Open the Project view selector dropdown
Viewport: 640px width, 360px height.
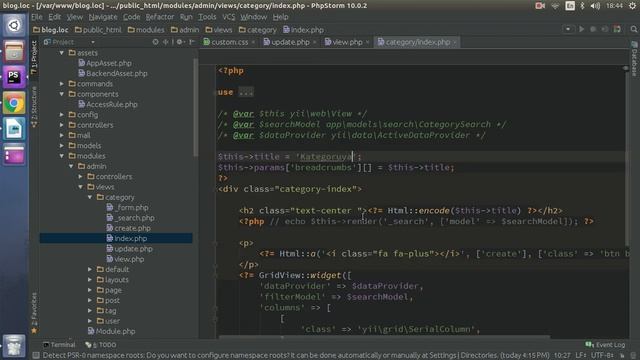pos(93,42)
